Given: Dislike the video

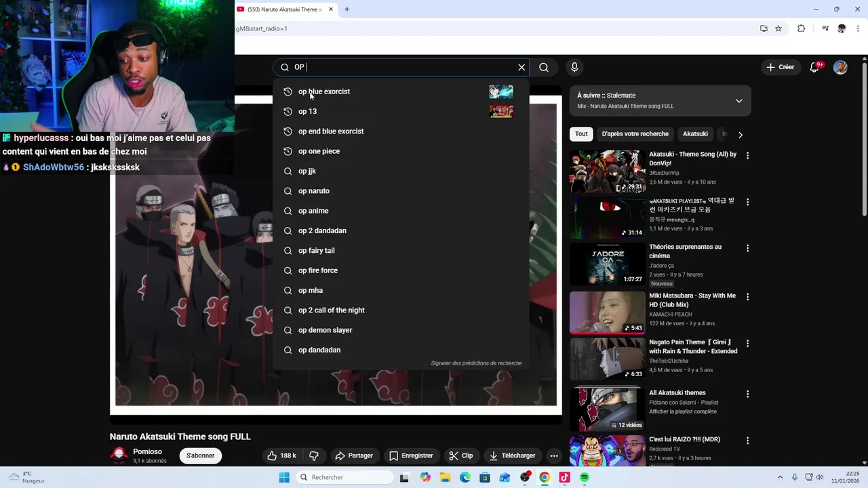Looking at the screenshot, I should pyautogui.click(x=314, y=455).
